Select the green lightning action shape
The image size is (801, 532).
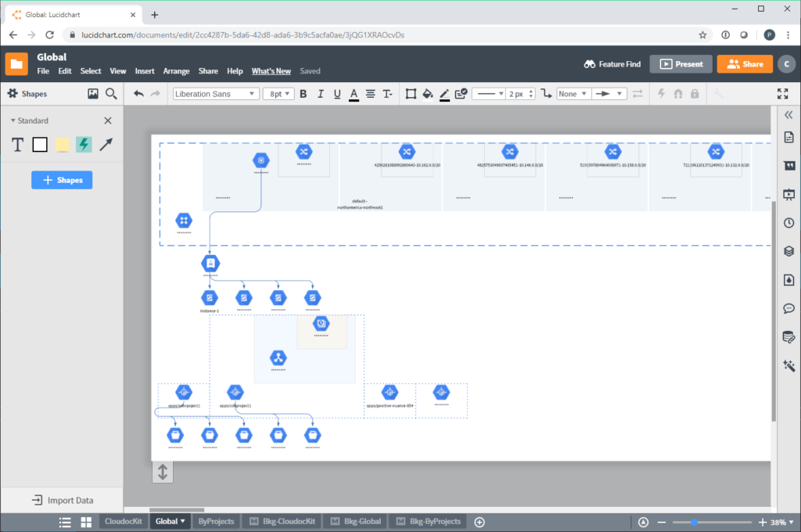(84, 146)
